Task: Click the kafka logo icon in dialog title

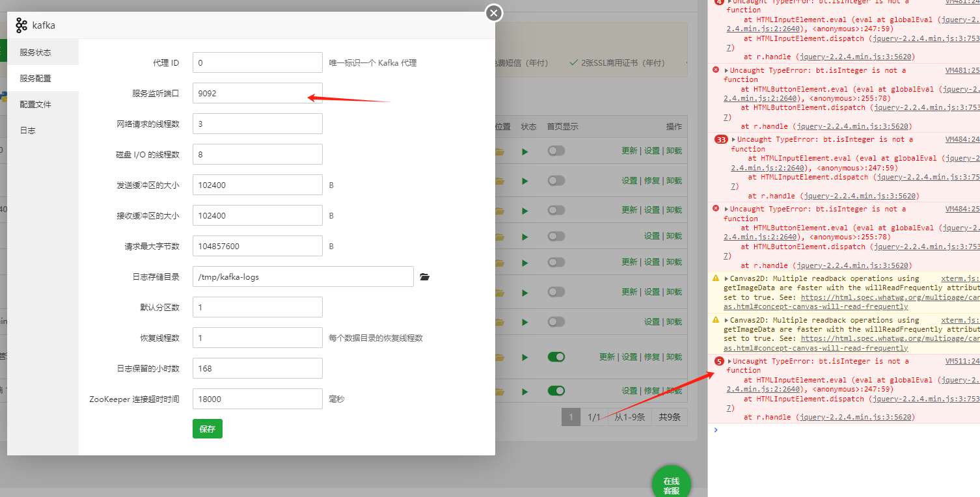Action: click(21, 25)
